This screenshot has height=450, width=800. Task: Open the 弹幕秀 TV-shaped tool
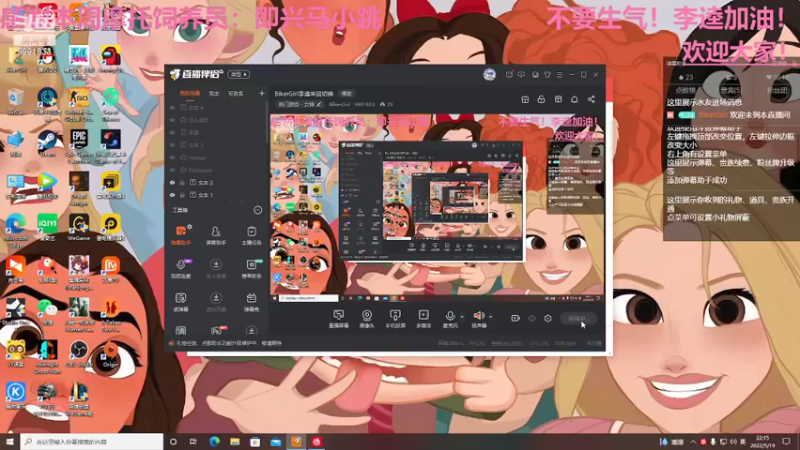[x=251, y=302]
